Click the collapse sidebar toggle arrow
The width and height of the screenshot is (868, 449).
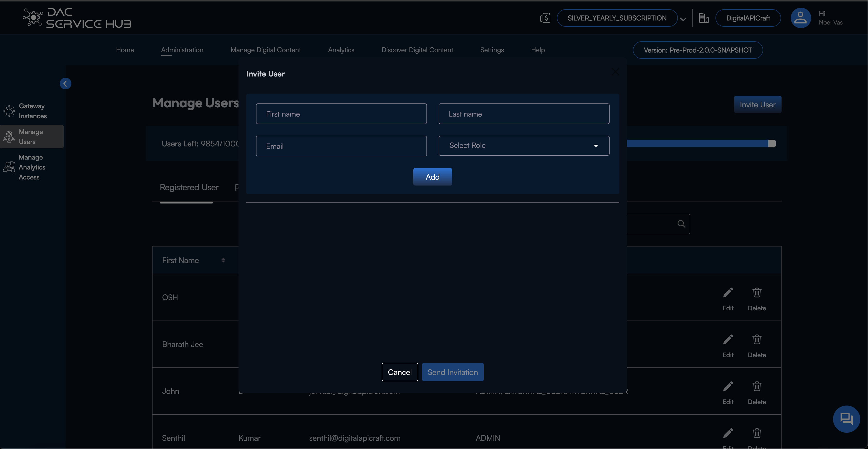[x=66, y=83]
